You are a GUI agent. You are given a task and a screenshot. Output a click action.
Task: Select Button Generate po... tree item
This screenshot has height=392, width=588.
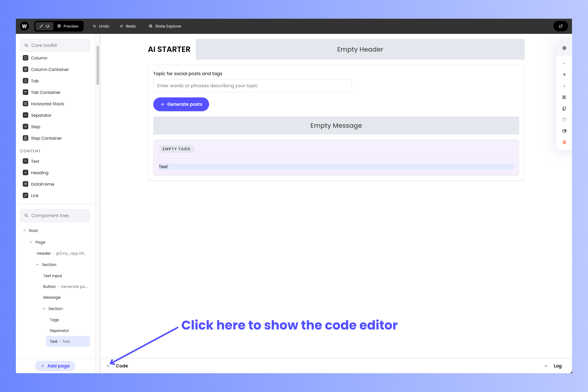[x=65, y=287]
